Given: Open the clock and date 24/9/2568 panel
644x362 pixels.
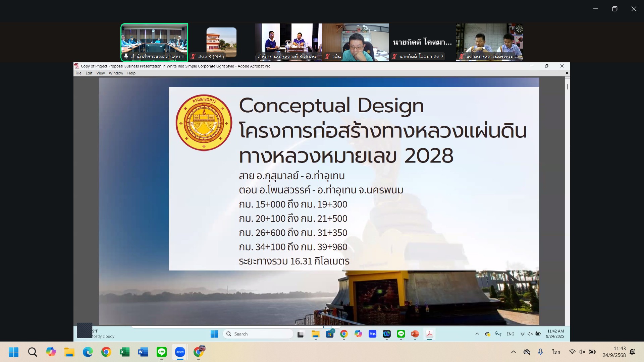Looking at the screenshot, I should (614, 352).
